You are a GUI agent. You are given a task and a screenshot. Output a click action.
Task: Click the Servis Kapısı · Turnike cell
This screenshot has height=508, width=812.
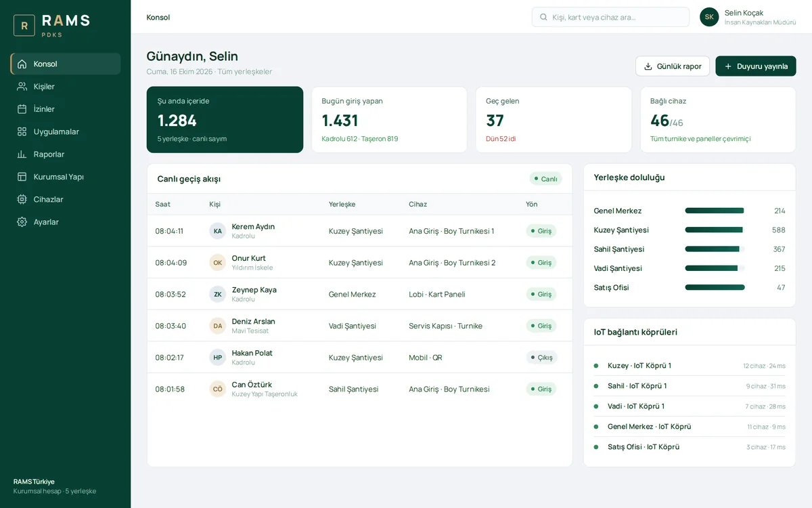445,326
